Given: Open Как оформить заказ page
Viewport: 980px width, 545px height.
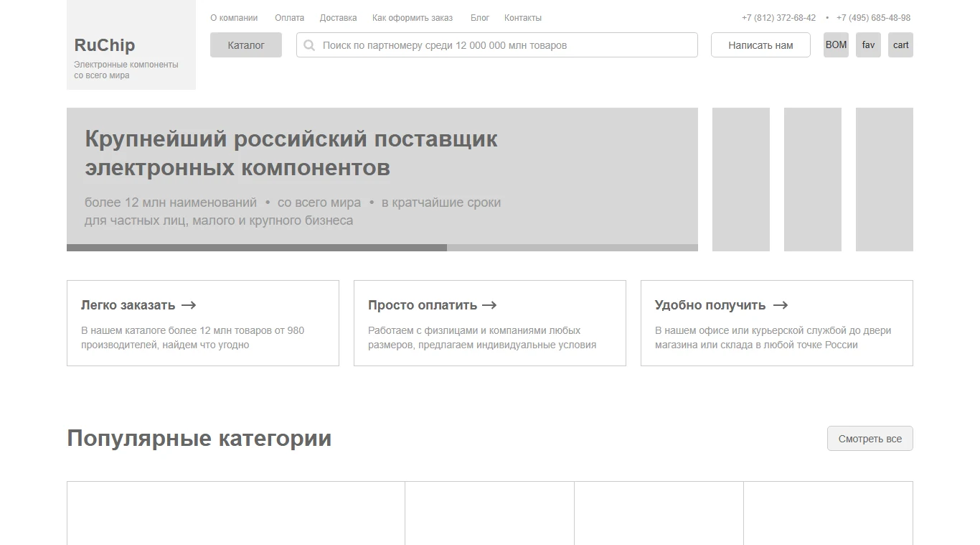Looking at the screenshot, I should 413,18.
